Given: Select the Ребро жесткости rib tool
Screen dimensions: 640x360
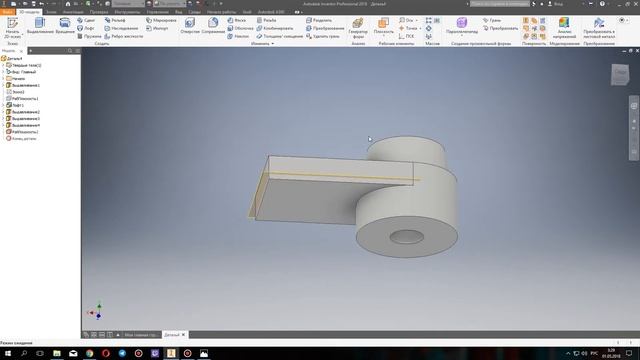Looking at the screenshot, I should point(124,36).
